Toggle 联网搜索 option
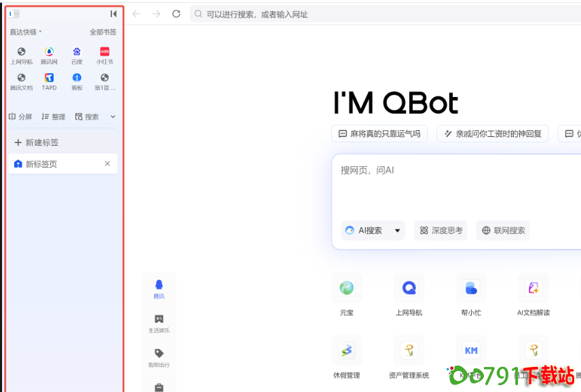 [x=503, y=231]
